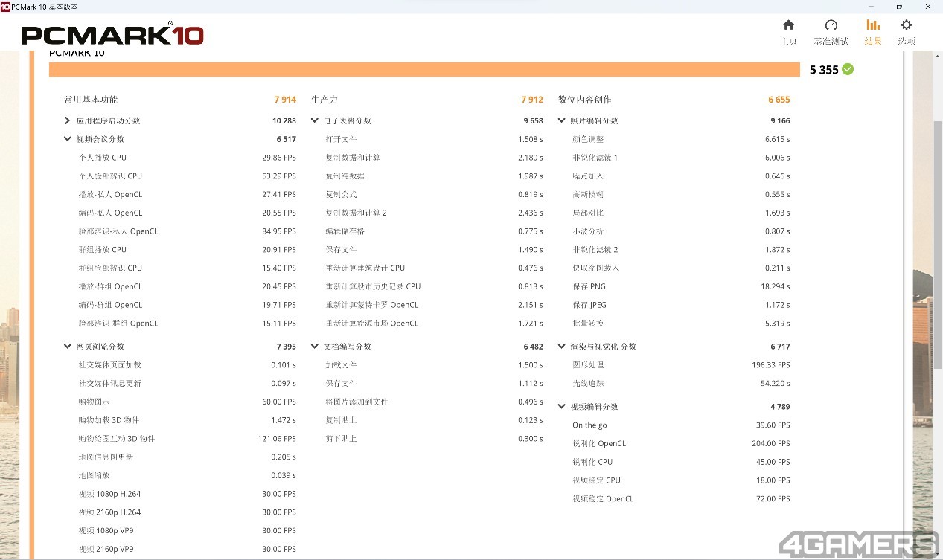Click the PCMARK 10 logo
Viewport: 943px width, 560px height.
pyautogui.click(x=112, y=35)
